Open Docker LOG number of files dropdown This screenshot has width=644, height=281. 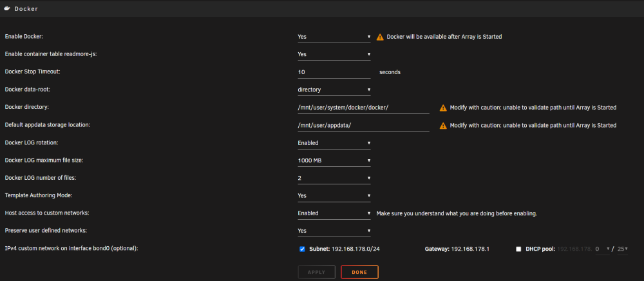pos(334,179)
